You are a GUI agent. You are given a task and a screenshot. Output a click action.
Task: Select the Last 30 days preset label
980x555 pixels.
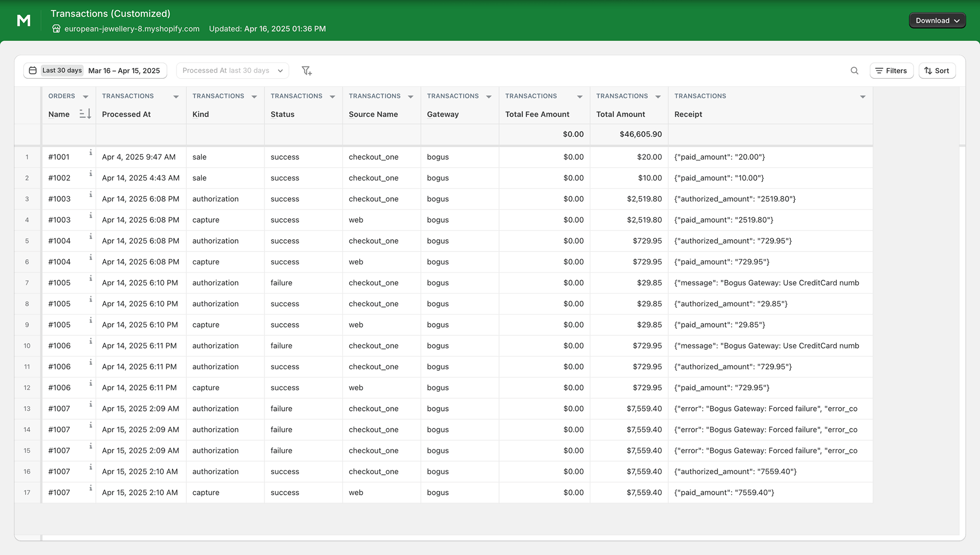coord(62,70)
